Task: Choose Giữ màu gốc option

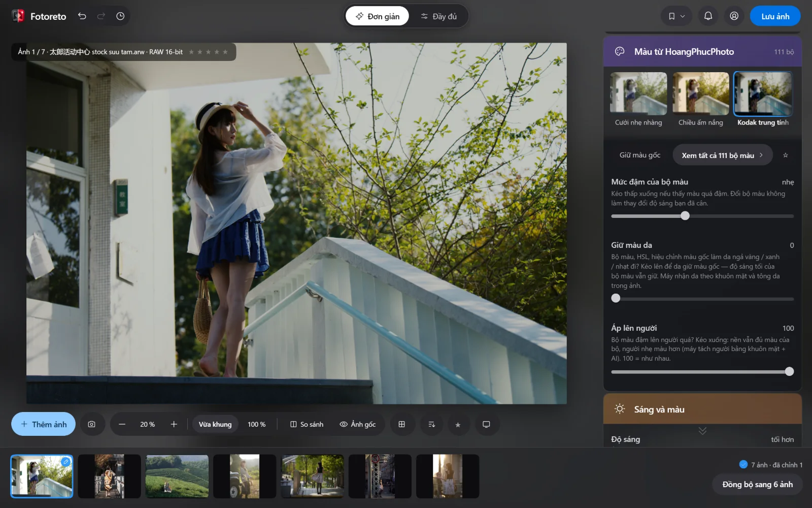Action: [x=640, y=155]
